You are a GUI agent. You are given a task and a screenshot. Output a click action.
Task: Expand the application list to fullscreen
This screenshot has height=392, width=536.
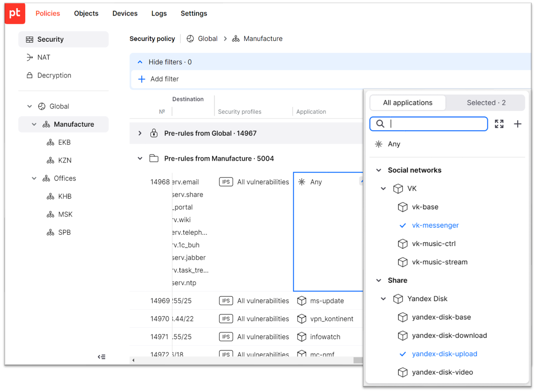coord(499,124)
